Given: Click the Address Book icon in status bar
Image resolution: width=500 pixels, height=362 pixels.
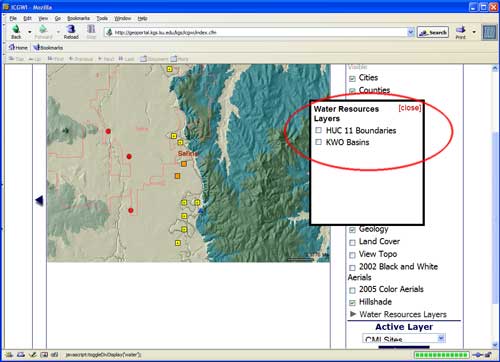Looking at the screenshot, I should coord(44,355).
